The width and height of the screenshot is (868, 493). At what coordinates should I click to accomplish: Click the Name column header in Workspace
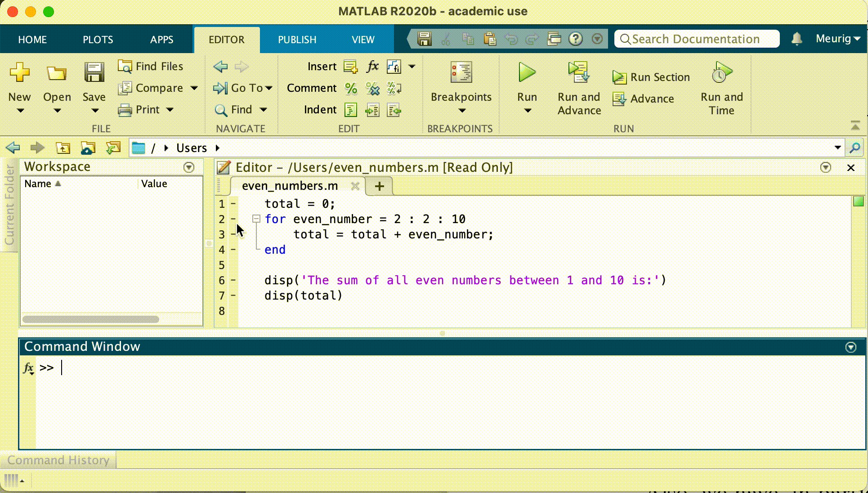pyautogui.click(x=38, y=184)
